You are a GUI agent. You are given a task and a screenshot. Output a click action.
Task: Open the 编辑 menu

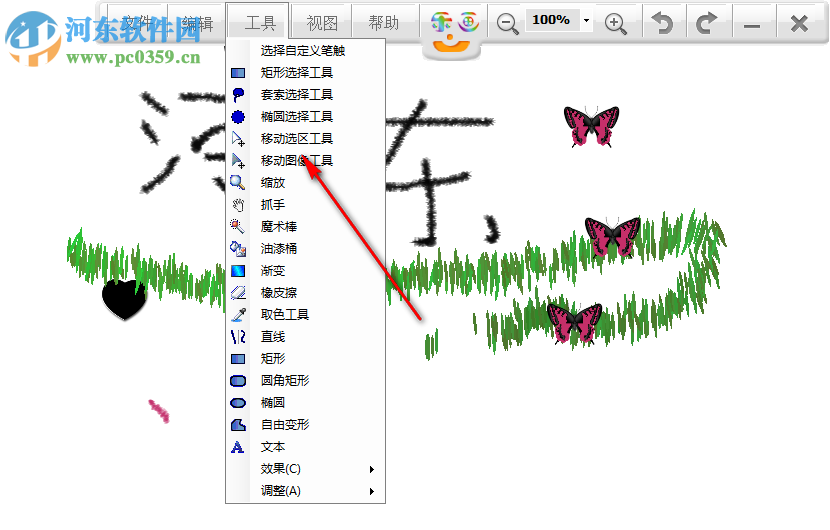[197, 23]
